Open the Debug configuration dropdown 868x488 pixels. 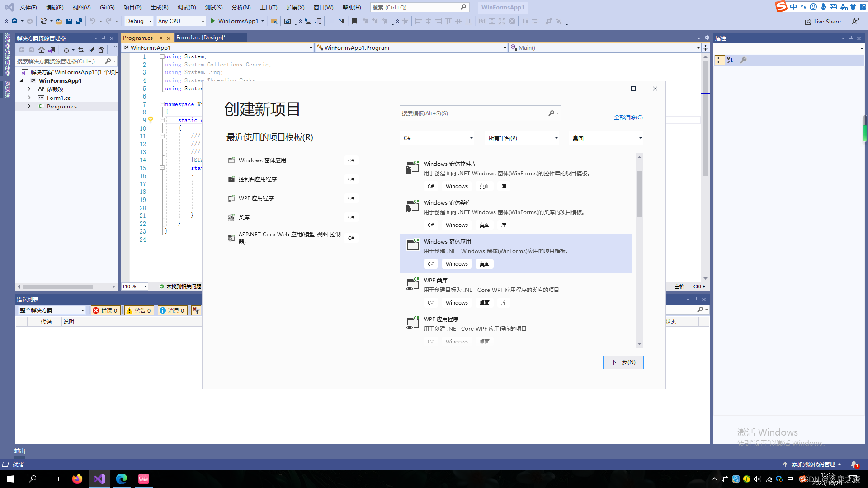138,21
